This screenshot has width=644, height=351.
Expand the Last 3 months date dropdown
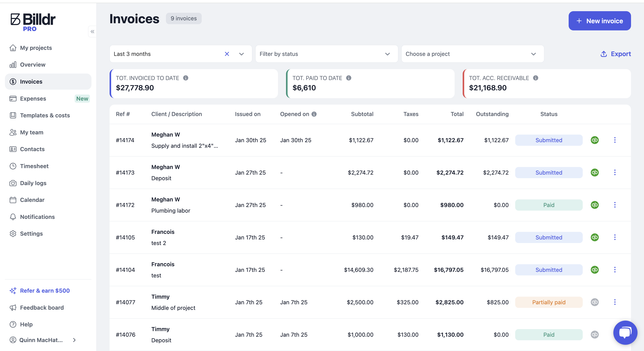point(241,54)
